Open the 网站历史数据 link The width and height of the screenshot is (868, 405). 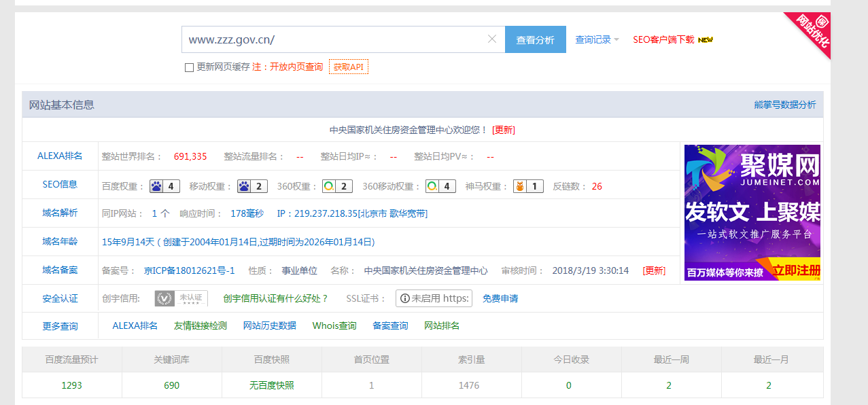coord(270,325)
